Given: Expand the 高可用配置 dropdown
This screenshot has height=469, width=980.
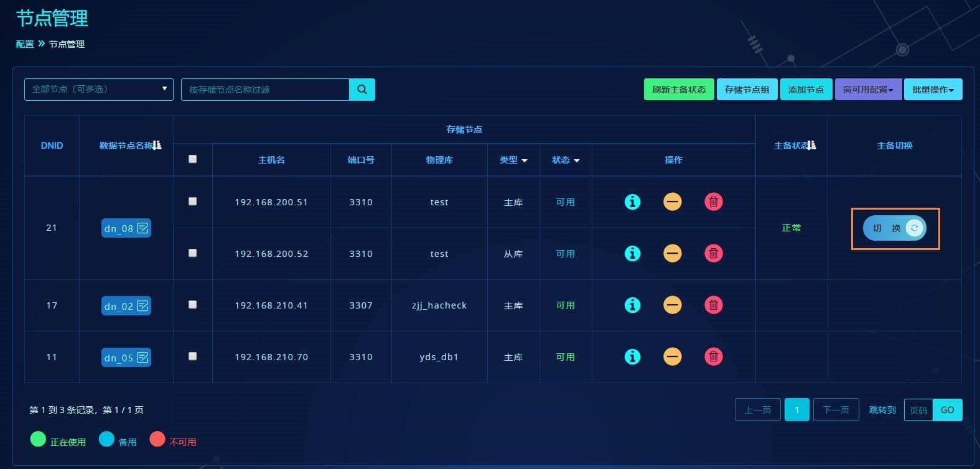Looking at the screenshot, I should point(868,90).
